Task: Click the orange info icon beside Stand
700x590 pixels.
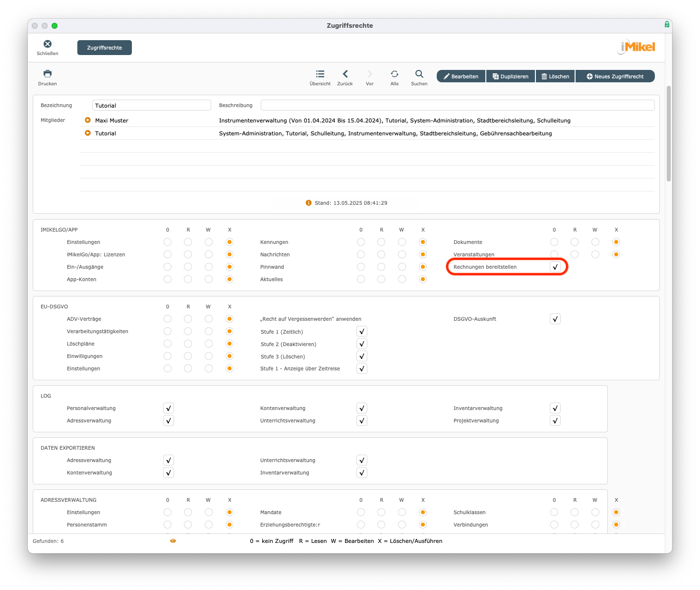Action: pyautogui.click(x=308, y=203)
